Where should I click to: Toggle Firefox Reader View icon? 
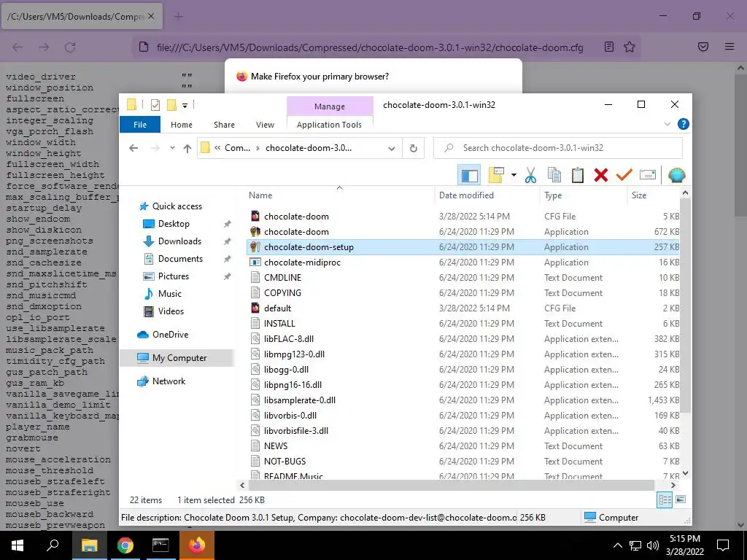[609, 47]
